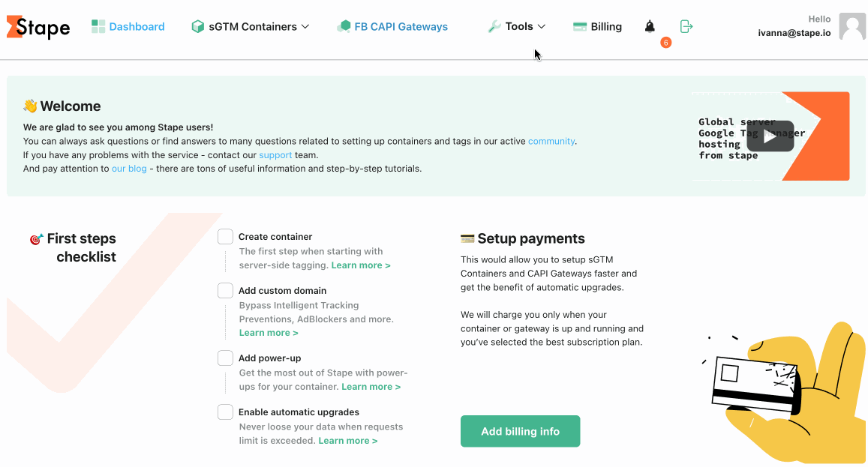Screen dimensions: 868x467
Task: Click the logout arrow icon
Action: coord(686,26)
